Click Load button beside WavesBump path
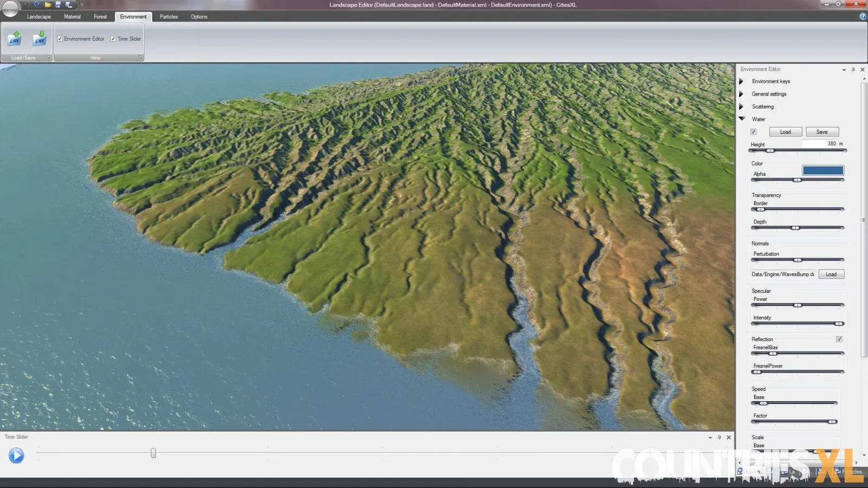 [831, 274]
